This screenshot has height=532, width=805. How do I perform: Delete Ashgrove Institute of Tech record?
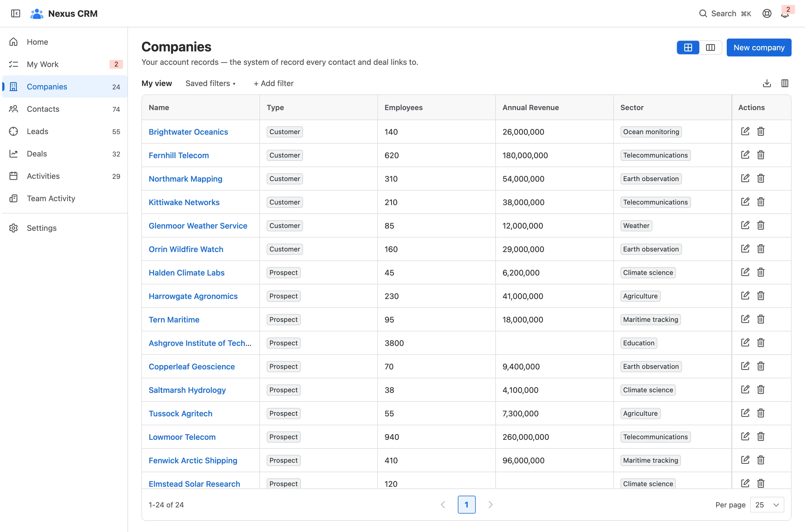(x=761, y=343)
